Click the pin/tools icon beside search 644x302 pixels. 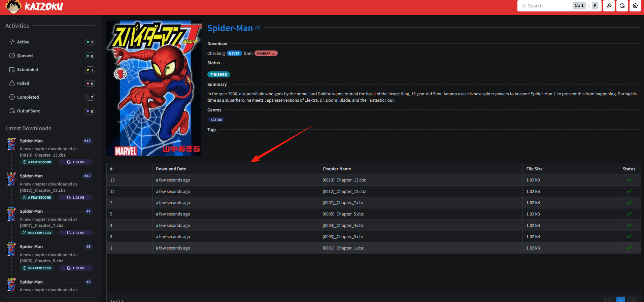[x=609, y=6]
